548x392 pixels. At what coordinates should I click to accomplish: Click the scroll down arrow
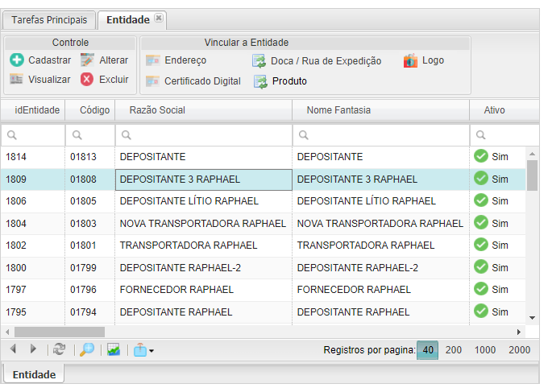click(x=532, y=318)
